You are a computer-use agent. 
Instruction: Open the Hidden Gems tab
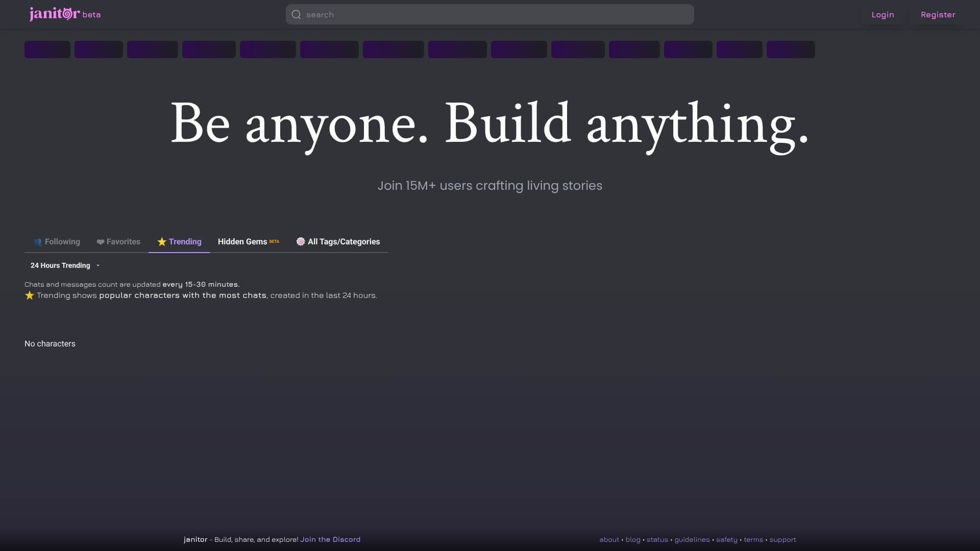click(x=242, y=241)
